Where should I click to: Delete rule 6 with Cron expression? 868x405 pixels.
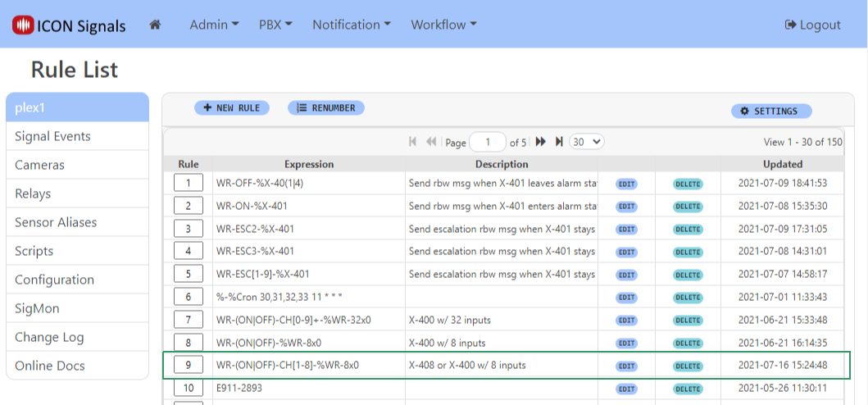click(x=688, y=298)
